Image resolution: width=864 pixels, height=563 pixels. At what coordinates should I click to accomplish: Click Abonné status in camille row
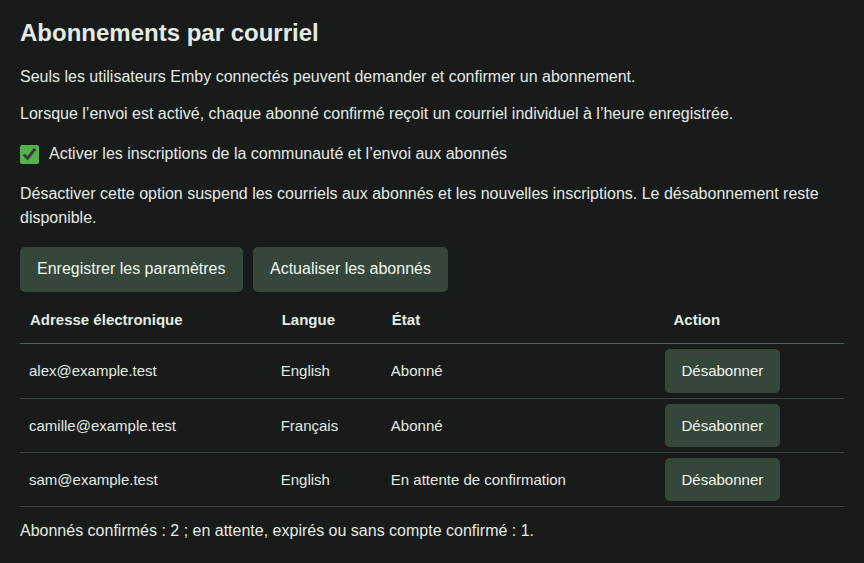click(417, 426)
